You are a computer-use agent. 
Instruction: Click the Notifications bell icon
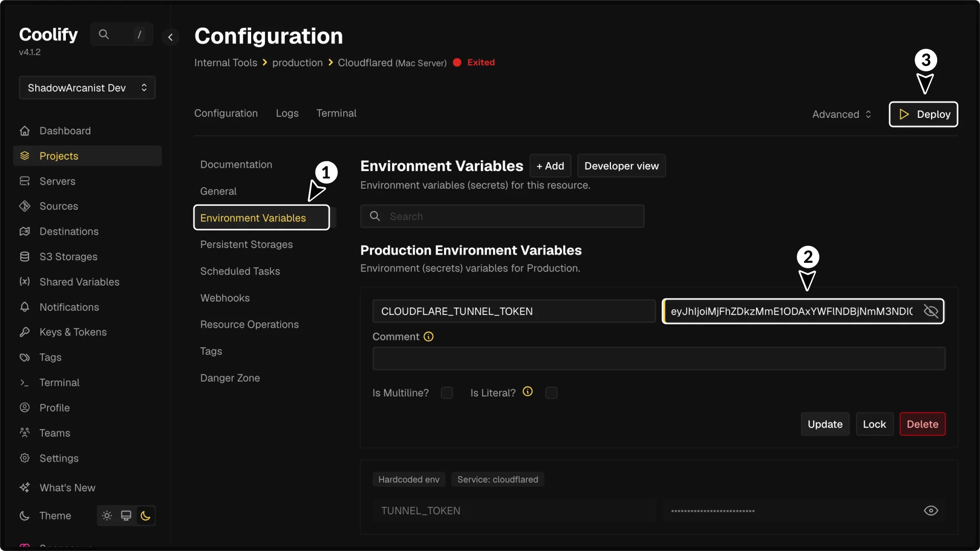point(24,307)
